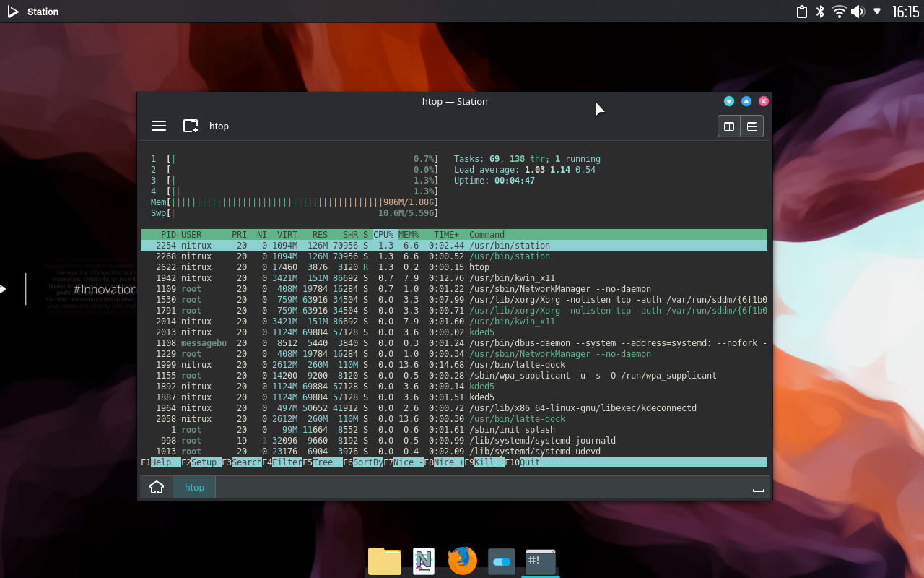The image size is (924, 578).
Task: Open the Notes app from the dock
Action: click(423, 561)
